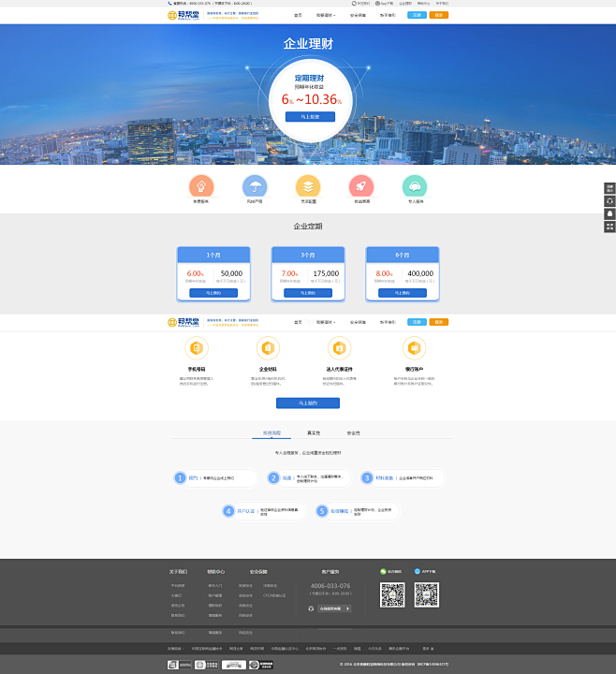The height and width of the screenshot is (674, 616).
Task: Click the teal cloud service icon
Action: pyautogui.click(x=415, y=186)
